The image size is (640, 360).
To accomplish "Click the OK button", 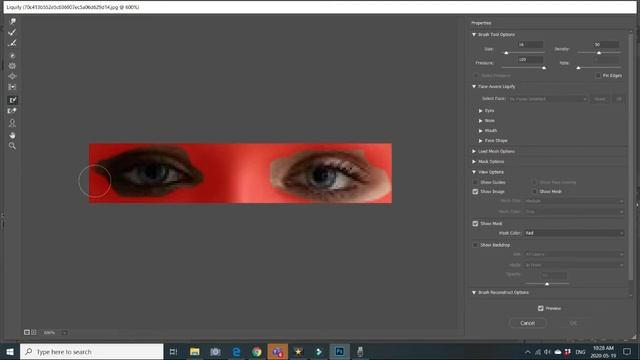I will point(573,323).
